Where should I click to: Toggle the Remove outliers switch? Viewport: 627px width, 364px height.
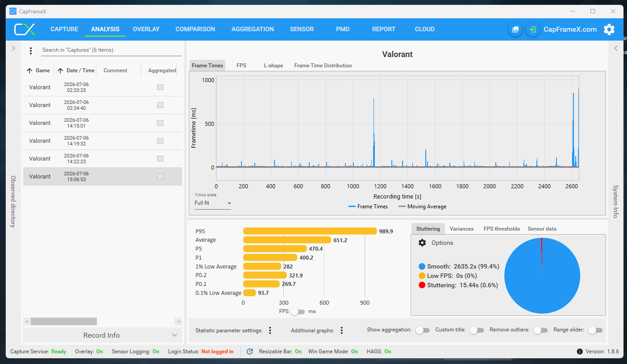[x=540, y=330]
